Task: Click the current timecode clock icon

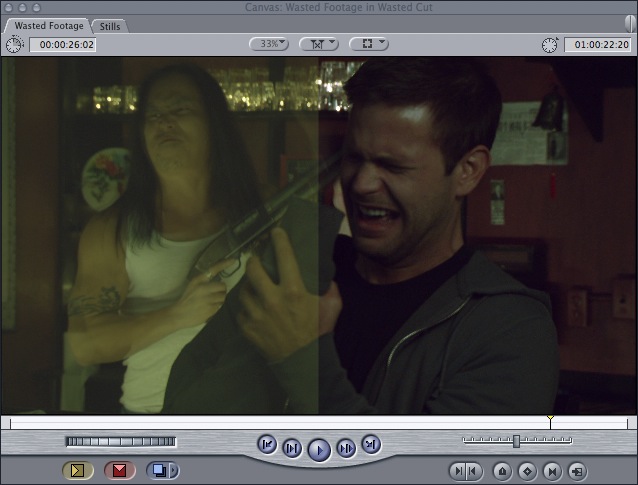Action: coord(550,45)
